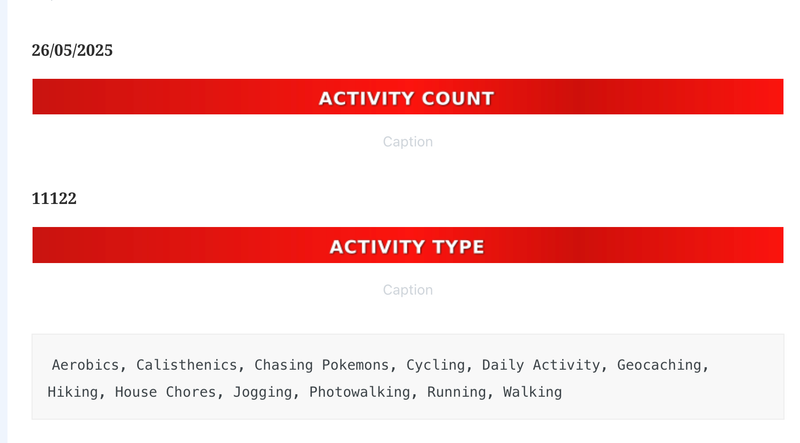Click the word Aerobics in code block

(x=85, y=365)
